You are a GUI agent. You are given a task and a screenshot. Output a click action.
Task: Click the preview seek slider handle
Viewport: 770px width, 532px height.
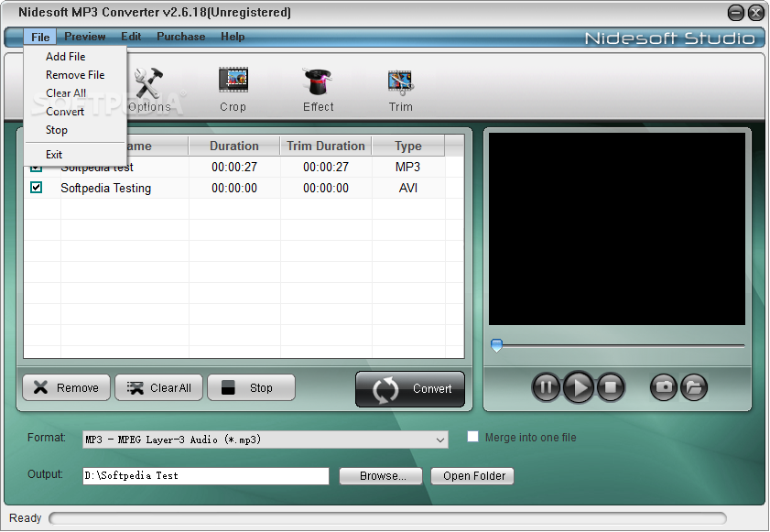click(x=496, y=345)
